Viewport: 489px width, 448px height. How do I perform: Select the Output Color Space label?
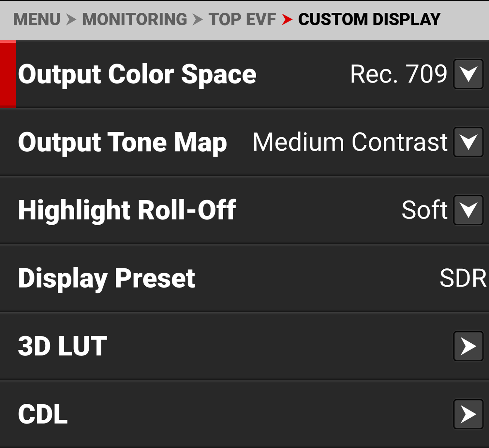[137, 74]
